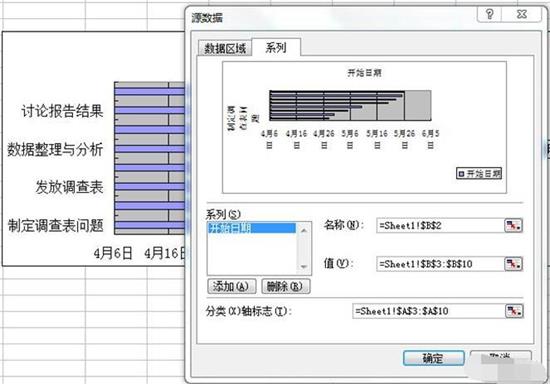The height and width of the screenshot is (384, 550).
Task: Click the 4月6日 axis label in the sheet chart
Action: (113, 253)
